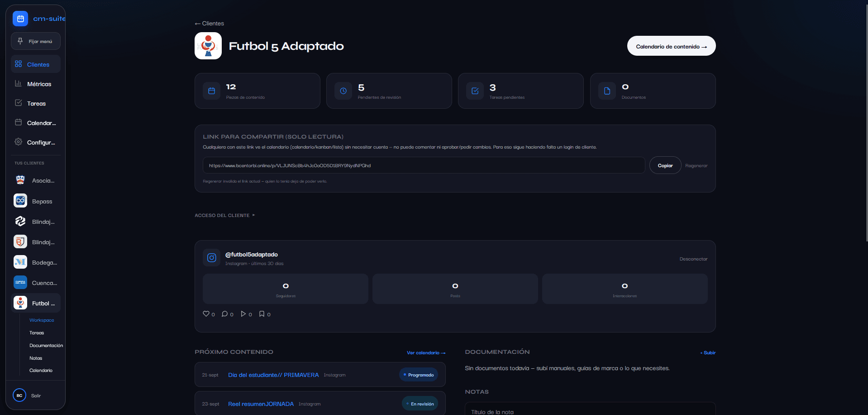The width and height of the screenshot is (868, 415).
Task: Open Workspace submenu under Futbol
Action: coord(42,320)
